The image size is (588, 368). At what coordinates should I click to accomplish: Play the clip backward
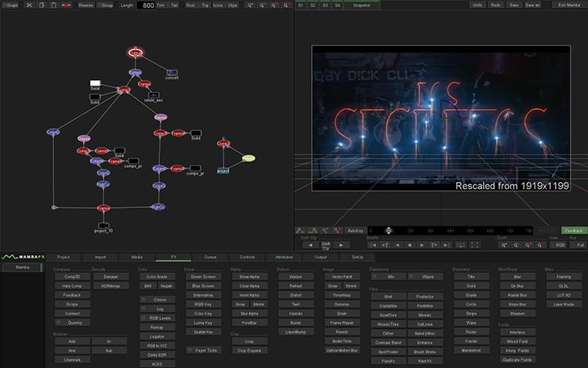tap(397, 245)
